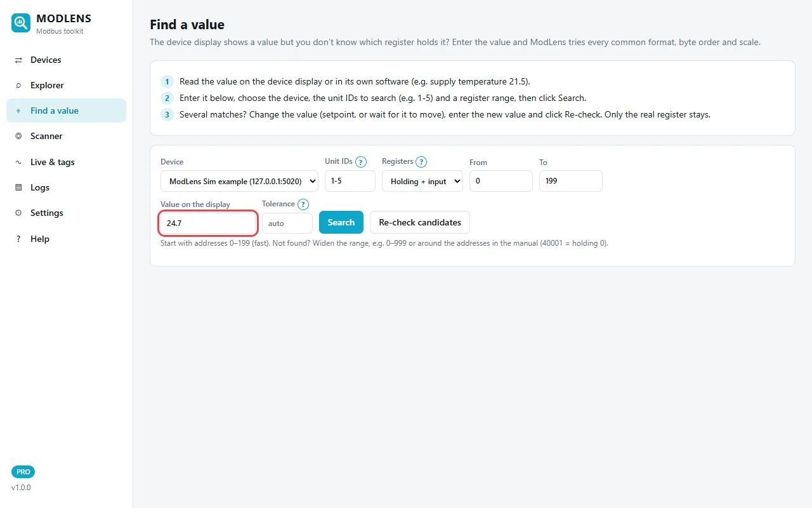Focus the To address field showing 199

pos(571,181)
